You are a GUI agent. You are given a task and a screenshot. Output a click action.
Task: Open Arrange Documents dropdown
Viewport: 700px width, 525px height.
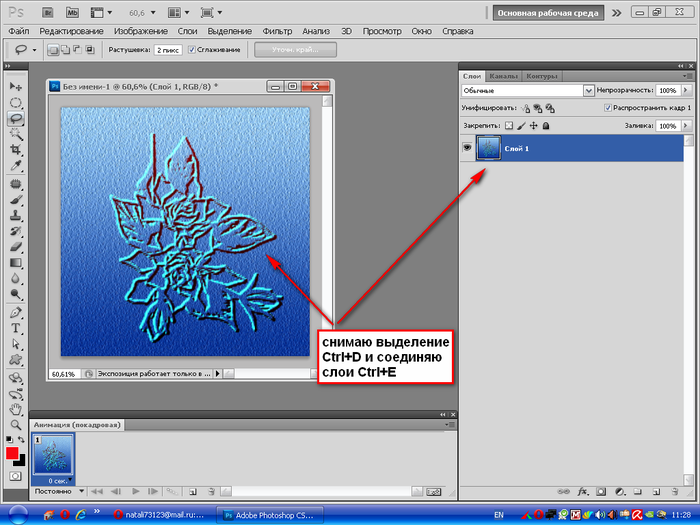[x=179, y=13]
